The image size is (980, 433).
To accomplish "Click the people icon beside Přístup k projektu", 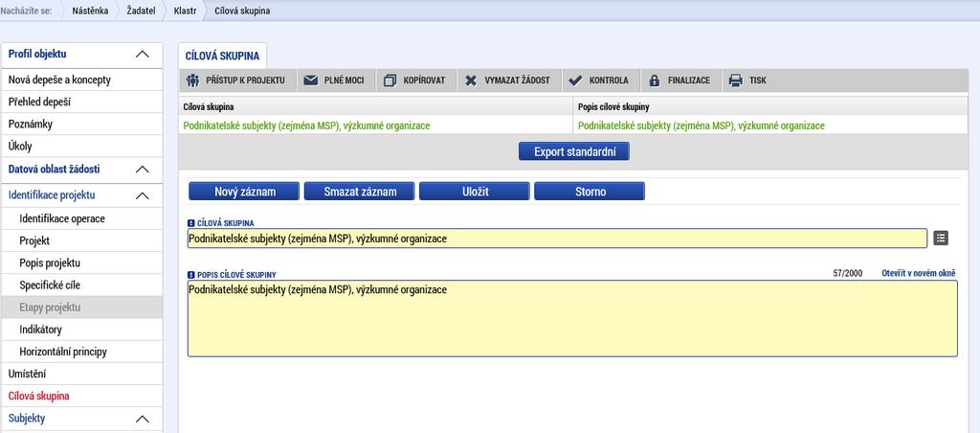I will coord(192,80).
